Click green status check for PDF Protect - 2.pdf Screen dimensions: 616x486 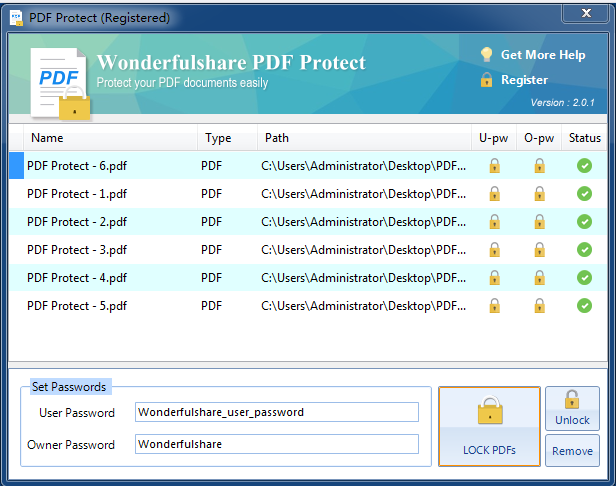585,222
